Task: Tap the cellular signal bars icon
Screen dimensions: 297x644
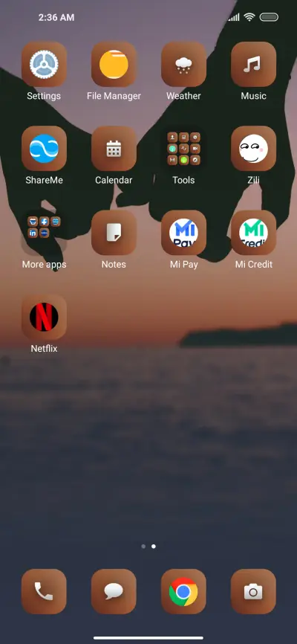Action: tap(234, 17)
